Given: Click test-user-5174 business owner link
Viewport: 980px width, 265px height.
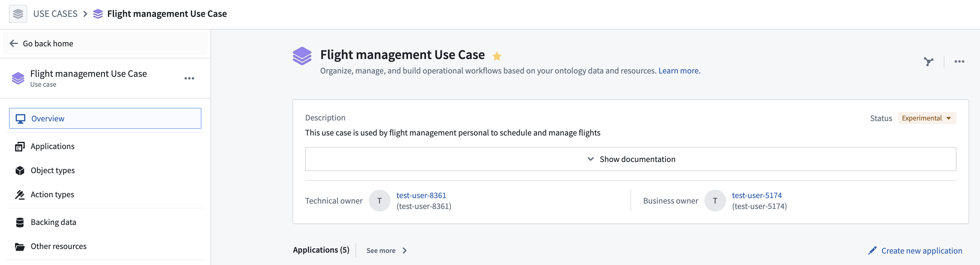Looking at the screenshot, I should [757, 195].
